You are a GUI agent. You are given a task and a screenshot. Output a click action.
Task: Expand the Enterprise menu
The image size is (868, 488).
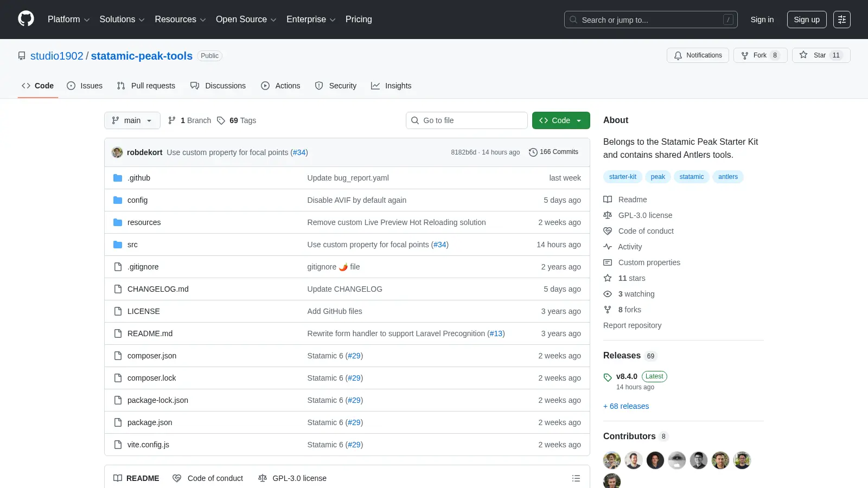(311, 20)
